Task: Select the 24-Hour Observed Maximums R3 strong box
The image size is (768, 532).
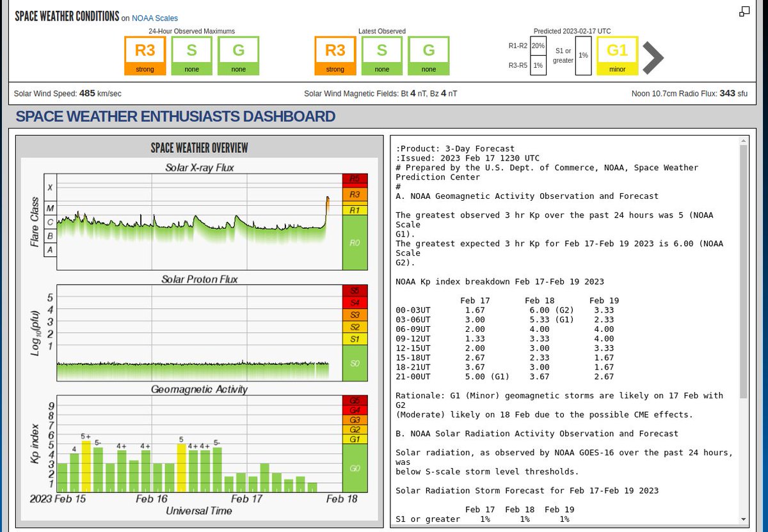Action: point(145,56)
